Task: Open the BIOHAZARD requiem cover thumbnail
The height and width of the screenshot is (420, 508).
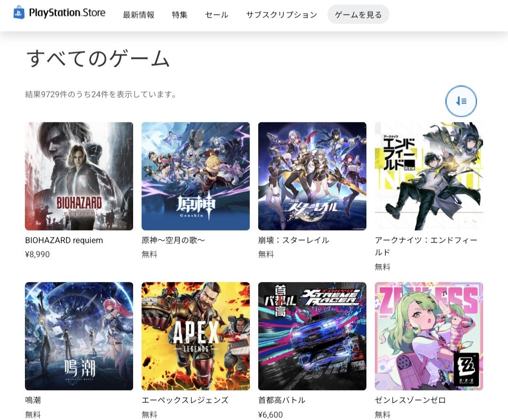Action: click(x=79, y=176)
